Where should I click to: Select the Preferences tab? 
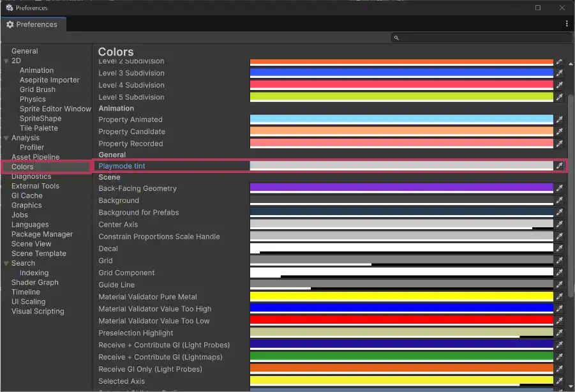pyautogui.click(x=32, y=24)
